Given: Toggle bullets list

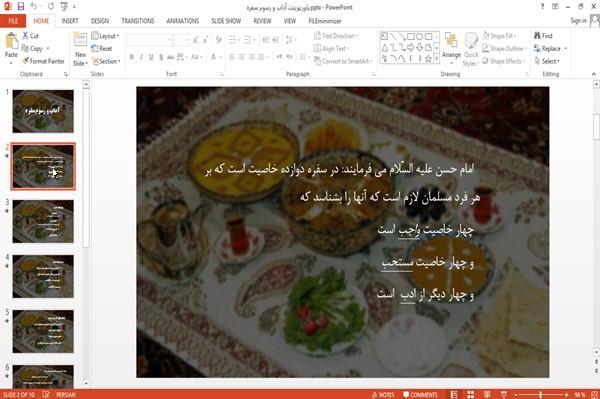Looking at the screenshot, I should (x=232, y=40).
